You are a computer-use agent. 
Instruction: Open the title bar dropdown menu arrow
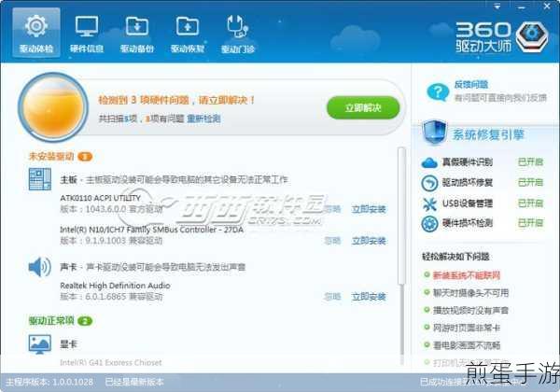(x=497, y=7)
